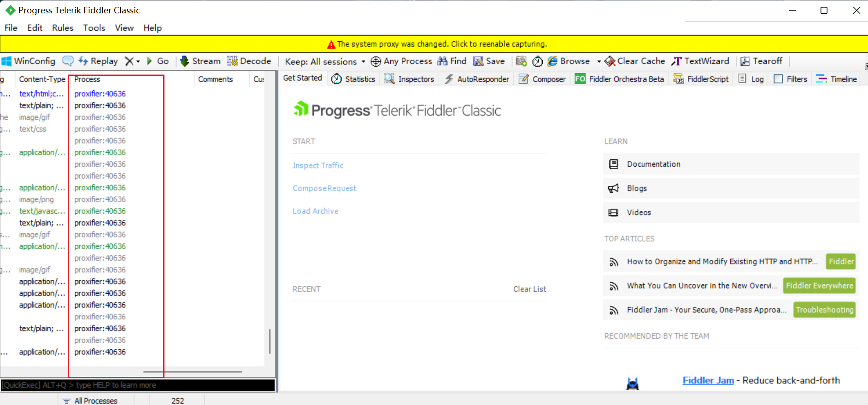Click the screenshot camera icon
868x405 pixels.
(x=521, y=61)
